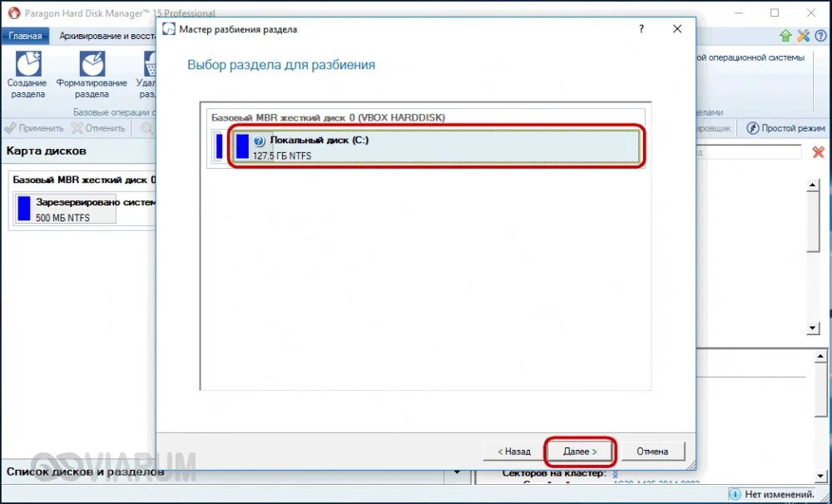Click the Далее button

pos(580,452)
